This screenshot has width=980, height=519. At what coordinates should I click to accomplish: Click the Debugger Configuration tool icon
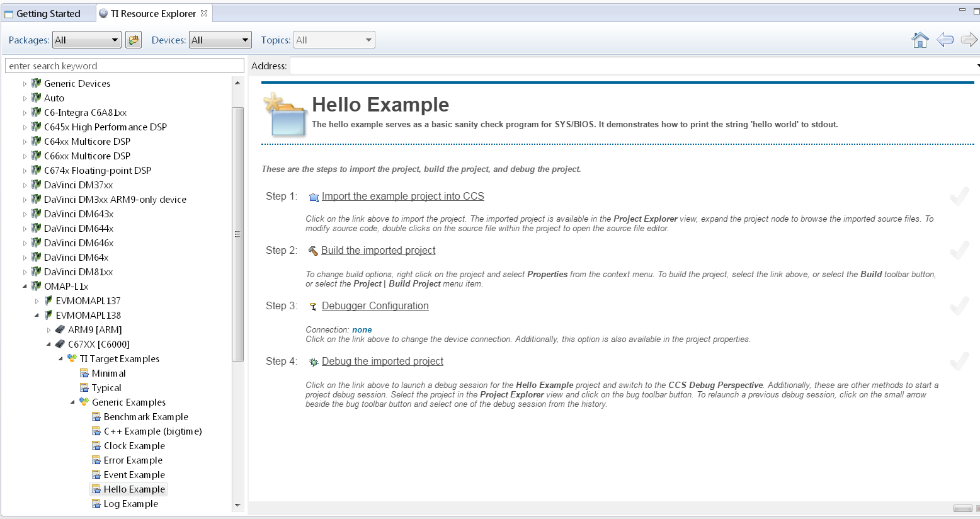coord(314,307)
